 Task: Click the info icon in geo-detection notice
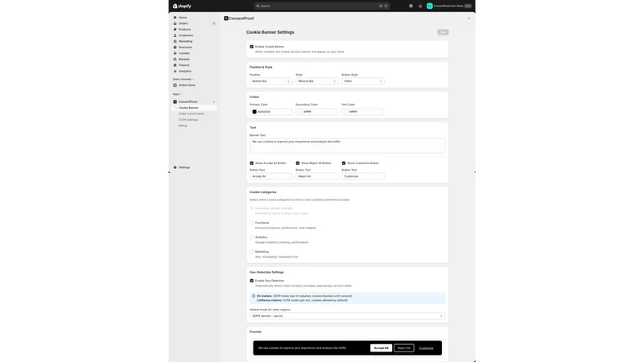[254, 296]
